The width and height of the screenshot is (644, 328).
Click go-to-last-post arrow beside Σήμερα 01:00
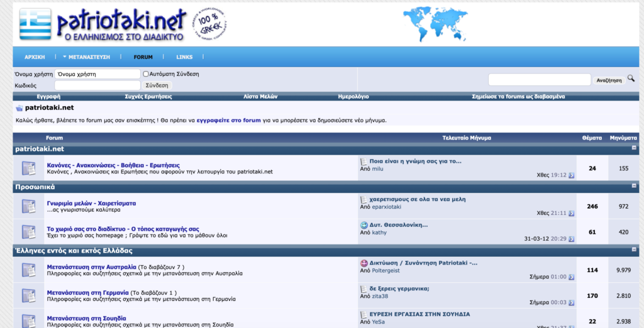pyautogui.click(x=572, y=277)
